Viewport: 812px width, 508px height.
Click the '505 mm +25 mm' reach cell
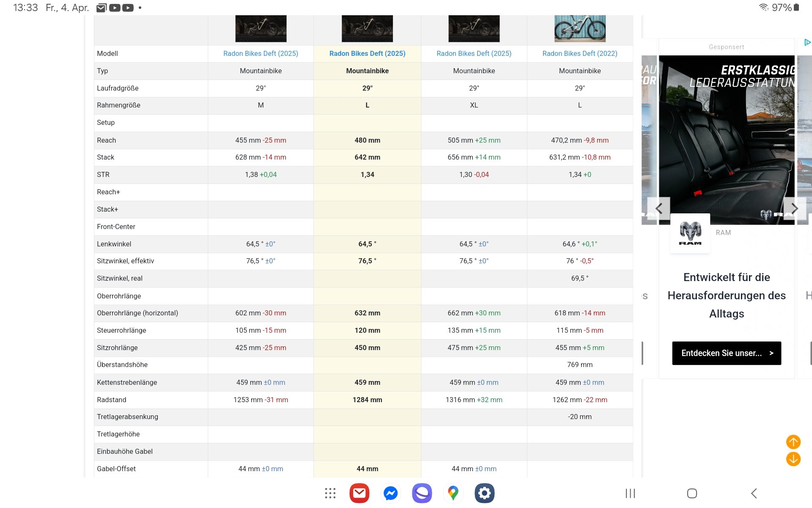coord(474,140)
